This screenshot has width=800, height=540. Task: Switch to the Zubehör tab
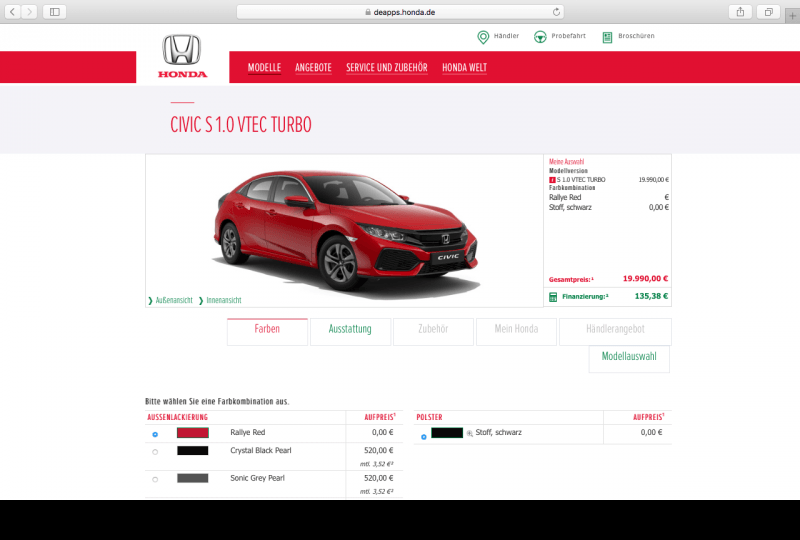[433, 332]
